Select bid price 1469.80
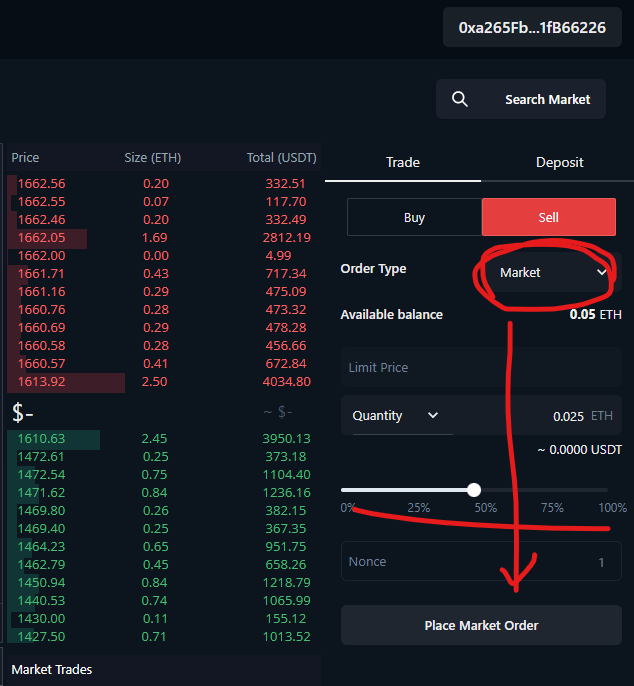The width and height of the screenshot is (634, 686). click(41, 510)
